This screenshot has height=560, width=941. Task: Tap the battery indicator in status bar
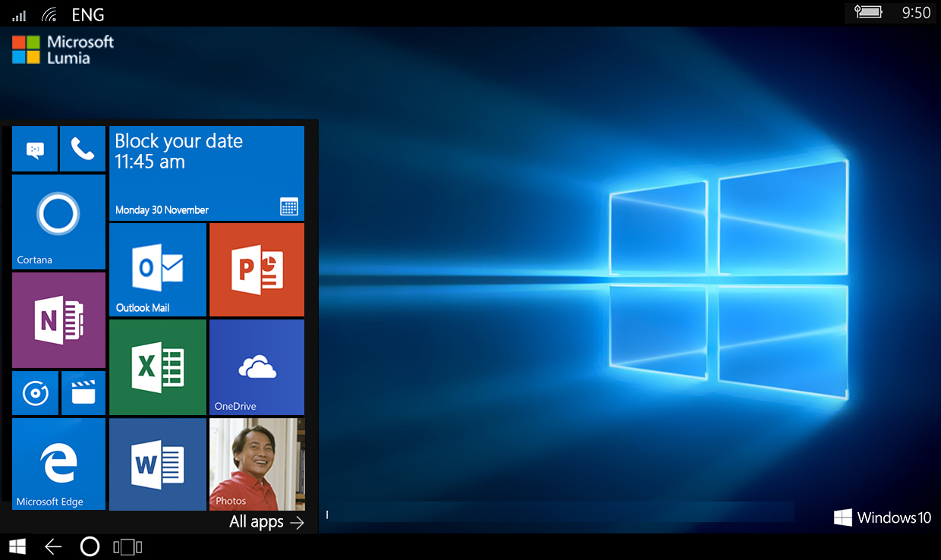(868, 12)
